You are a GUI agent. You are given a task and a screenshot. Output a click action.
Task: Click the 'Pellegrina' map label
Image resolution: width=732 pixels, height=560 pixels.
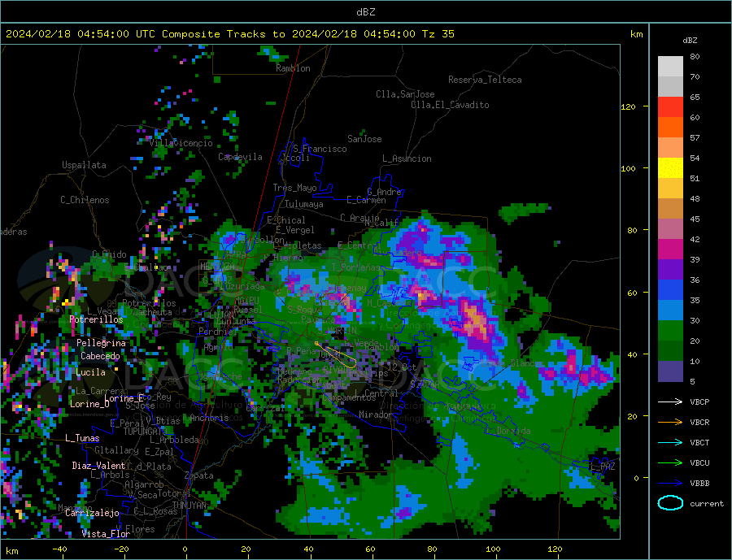pyautogui.click(x=102, y=343)
